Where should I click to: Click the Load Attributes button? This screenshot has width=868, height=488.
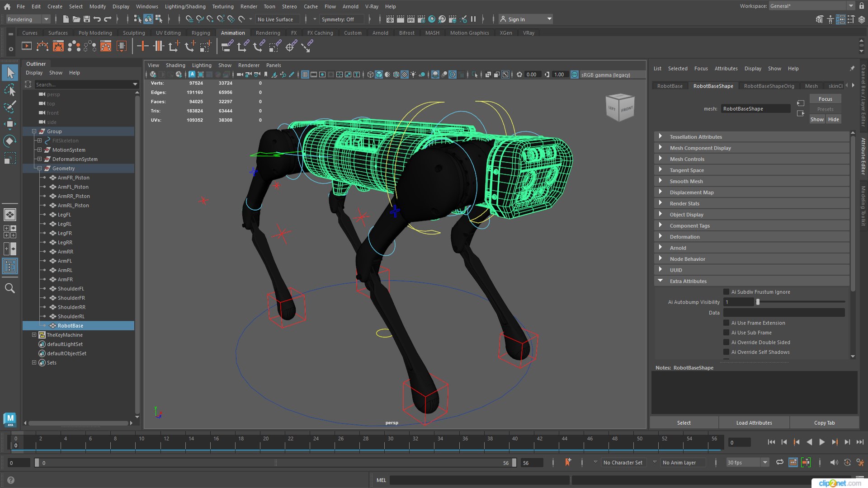tap(754, 422)
